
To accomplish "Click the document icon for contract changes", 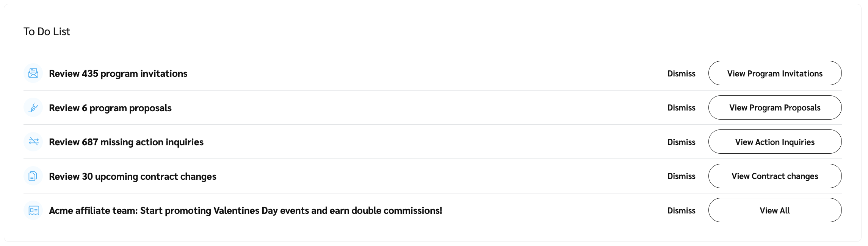I will click(33, 176).
